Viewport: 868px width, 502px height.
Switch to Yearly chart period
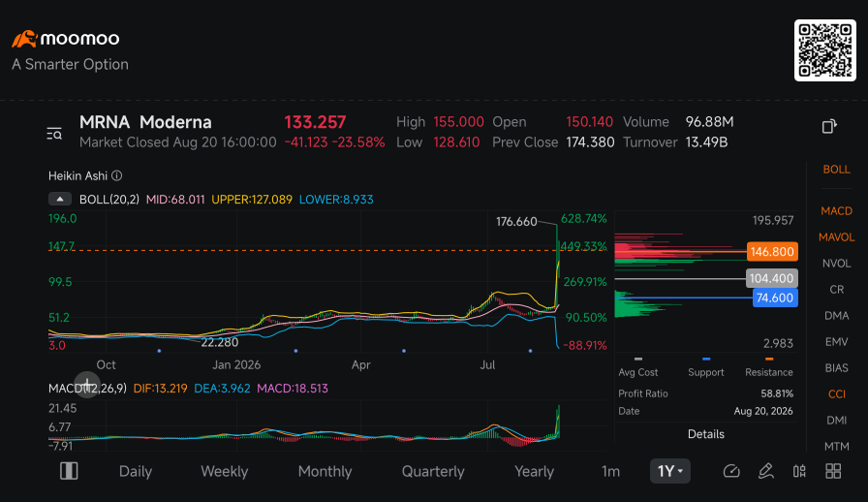click(534, 472)
